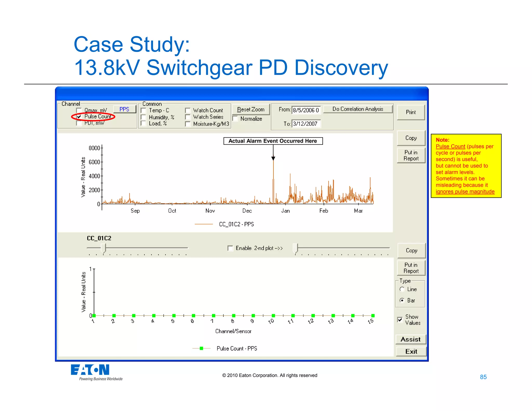Enable the 2-nd plot checkbox
532x411 pixels.
pos(230,248)
